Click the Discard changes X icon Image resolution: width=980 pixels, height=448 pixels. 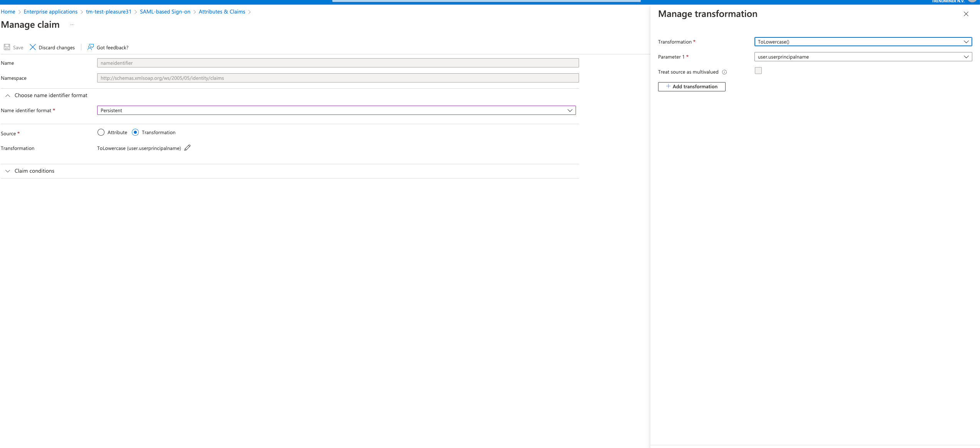click(x=32, y=47)
